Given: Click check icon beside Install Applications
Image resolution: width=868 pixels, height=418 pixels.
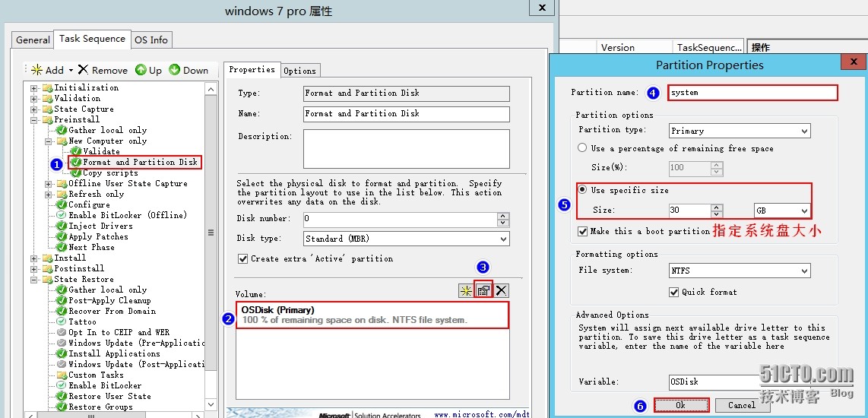Looking at the screenshot, I should pos(62,353).
